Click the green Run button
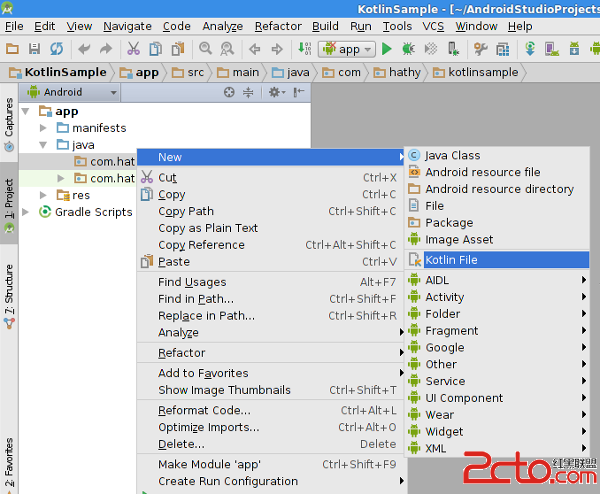The height and width of the screenshot is (494, 600). tap(387, 49)
